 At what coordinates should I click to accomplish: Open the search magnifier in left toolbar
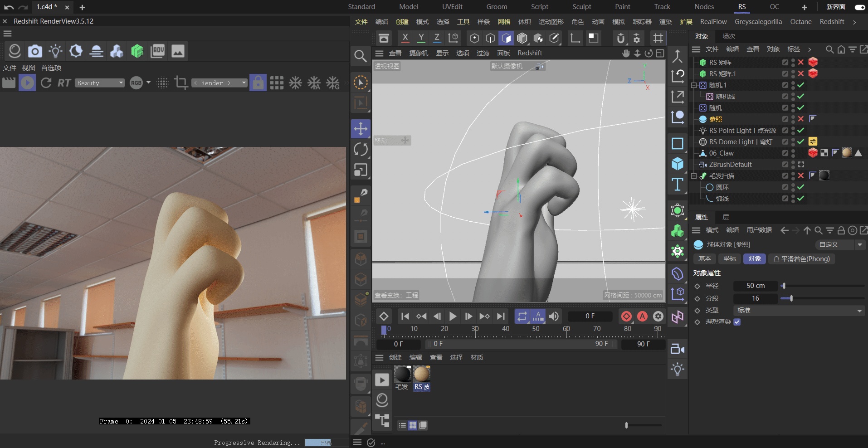pyautogui.click(x=361, y=56)
